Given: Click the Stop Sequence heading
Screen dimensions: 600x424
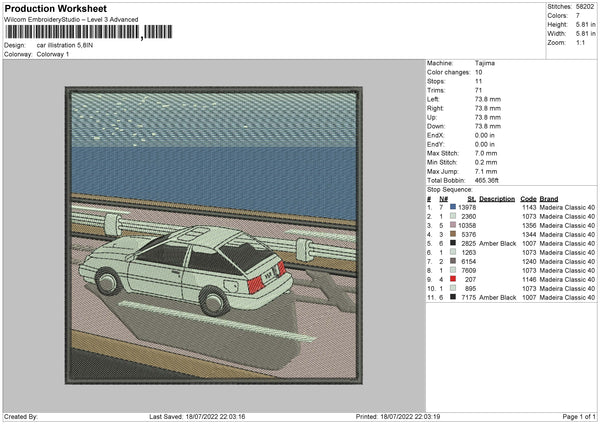Looking at the screenshot, I should (x=450, y=190).
